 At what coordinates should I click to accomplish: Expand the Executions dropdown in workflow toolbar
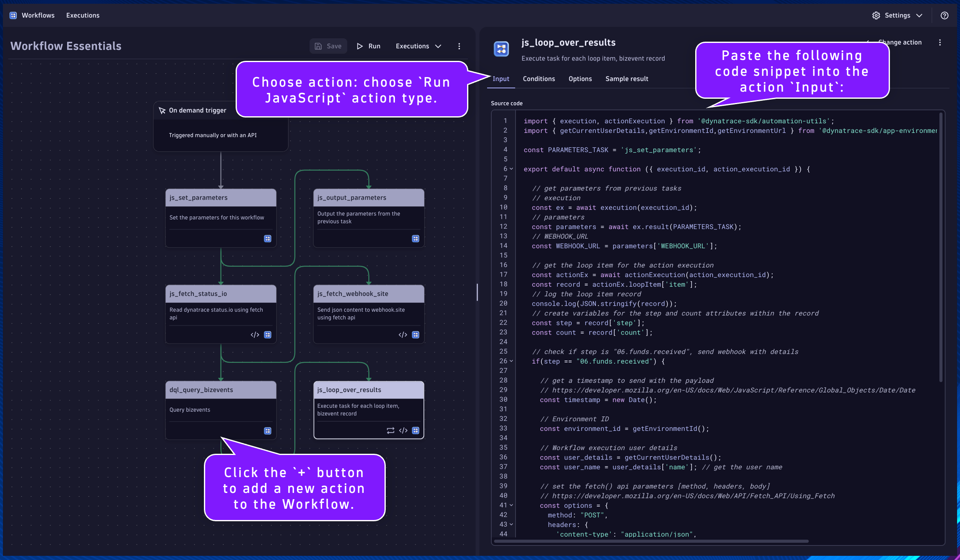(418, 46)
